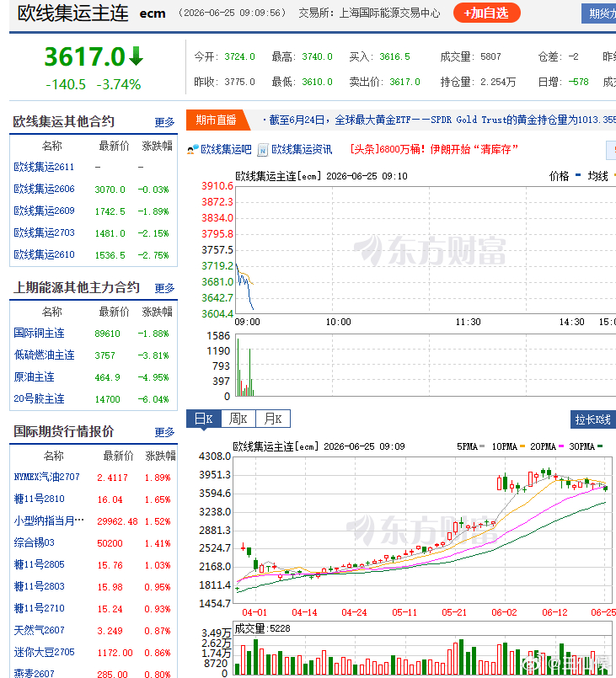Open 国际铜主连 quote

39,333
